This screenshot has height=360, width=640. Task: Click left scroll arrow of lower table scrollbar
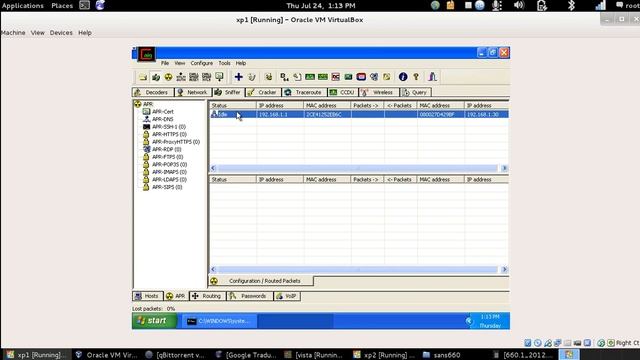click(213, 269)
